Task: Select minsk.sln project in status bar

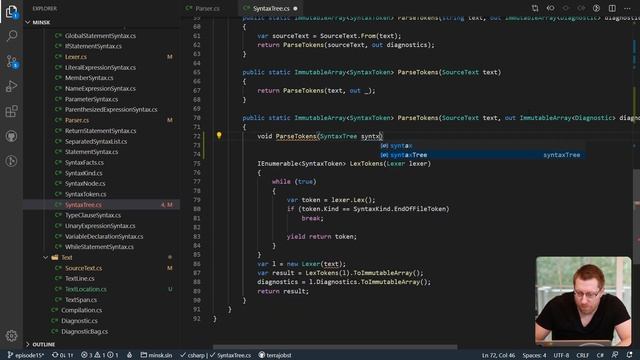Action: pyautogui.click(x=156, y=355)
